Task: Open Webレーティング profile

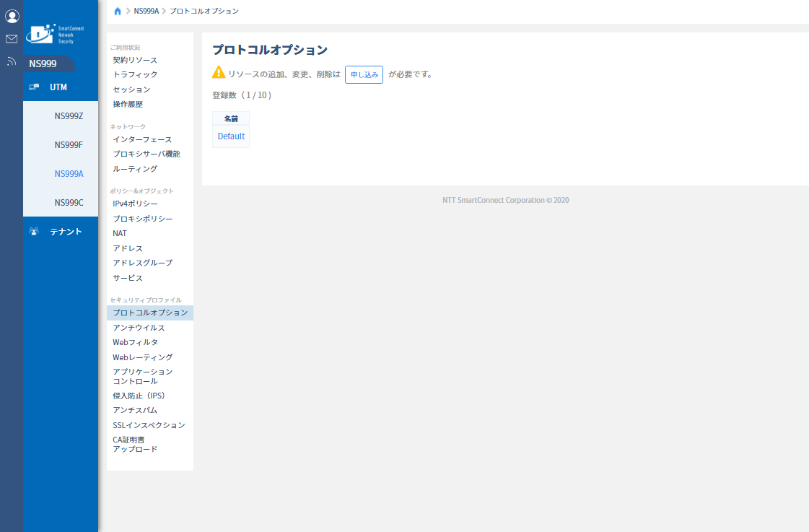Action: point(143,357)
